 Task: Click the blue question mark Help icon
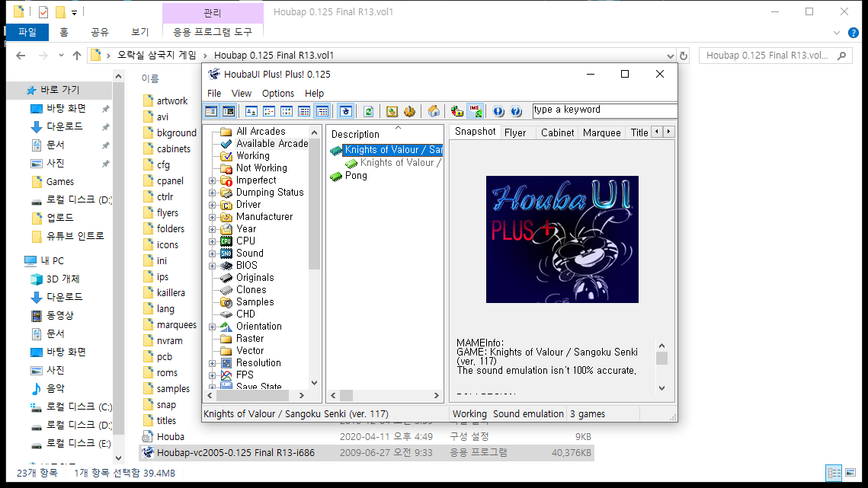click(x=516, y=111)
